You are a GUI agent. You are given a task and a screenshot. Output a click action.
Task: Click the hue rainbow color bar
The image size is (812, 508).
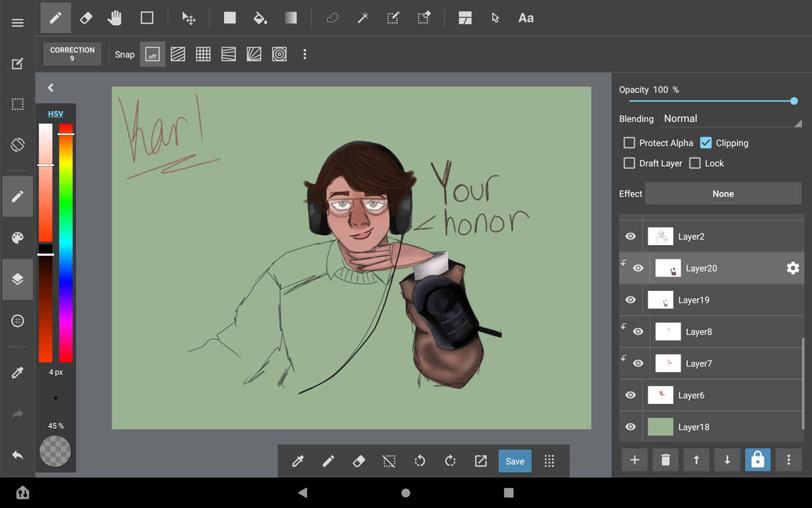click(66, 243)
